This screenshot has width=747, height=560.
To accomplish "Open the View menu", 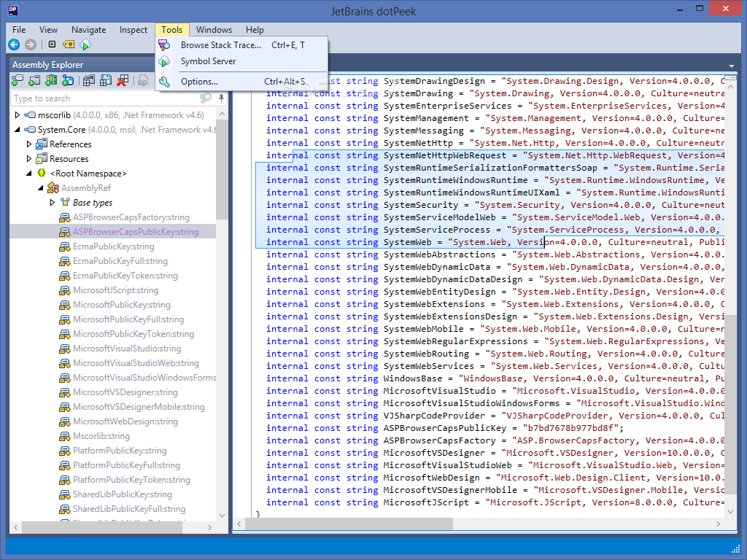I will (48, 29).
